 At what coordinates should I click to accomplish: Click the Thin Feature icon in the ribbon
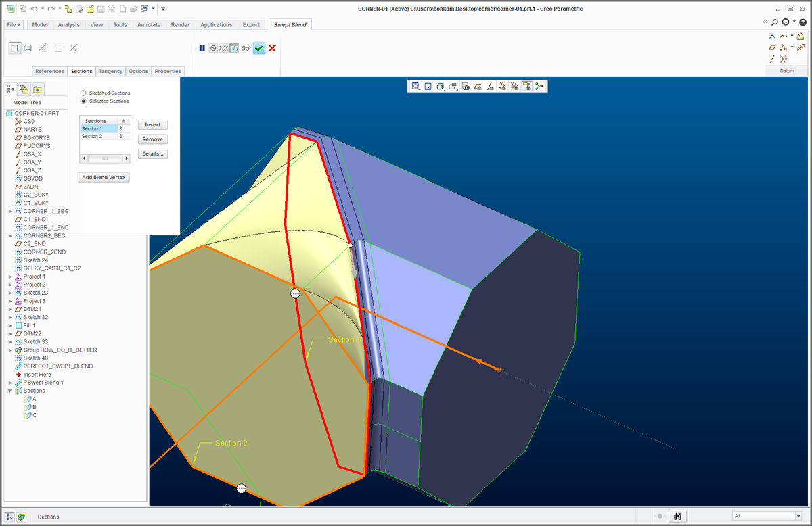pyautogui.click(x=58, y=48)
